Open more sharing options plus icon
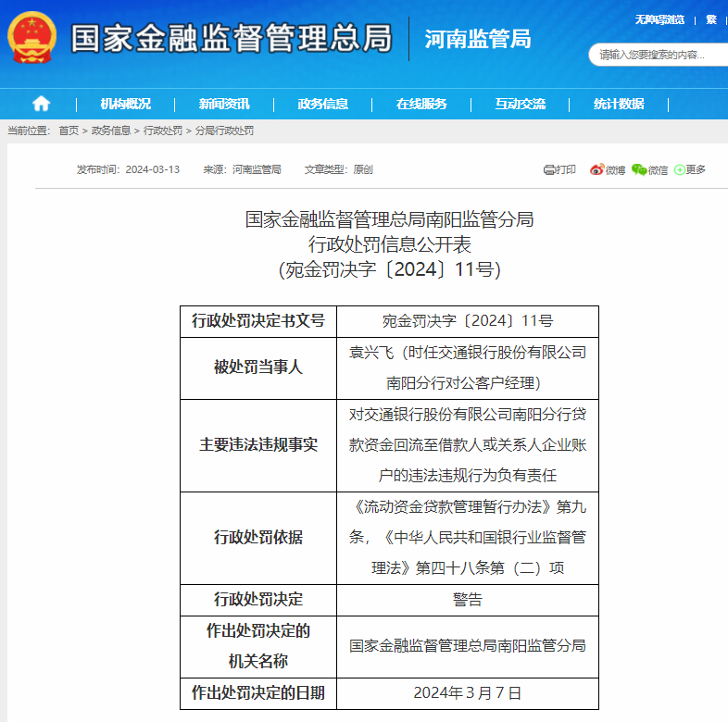This screenshot has height=722, width=728. (679, 169)
